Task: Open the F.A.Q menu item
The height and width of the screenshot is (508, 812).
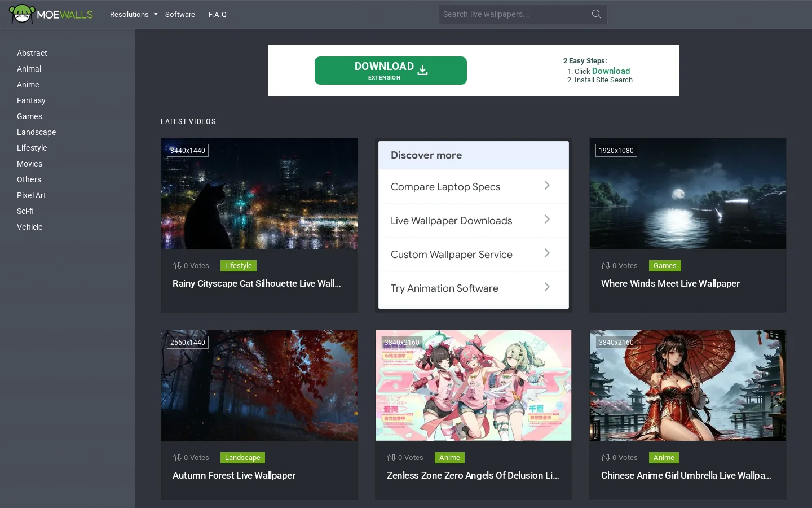Action: (x=218, y=14)
